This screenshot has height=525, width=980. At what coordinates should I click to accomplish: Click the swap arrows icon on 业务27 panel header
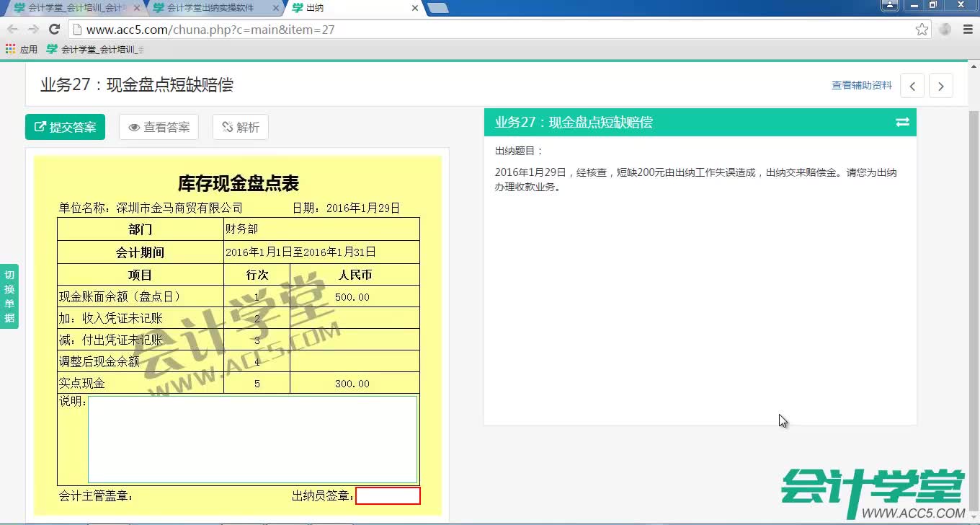point(903,122)
